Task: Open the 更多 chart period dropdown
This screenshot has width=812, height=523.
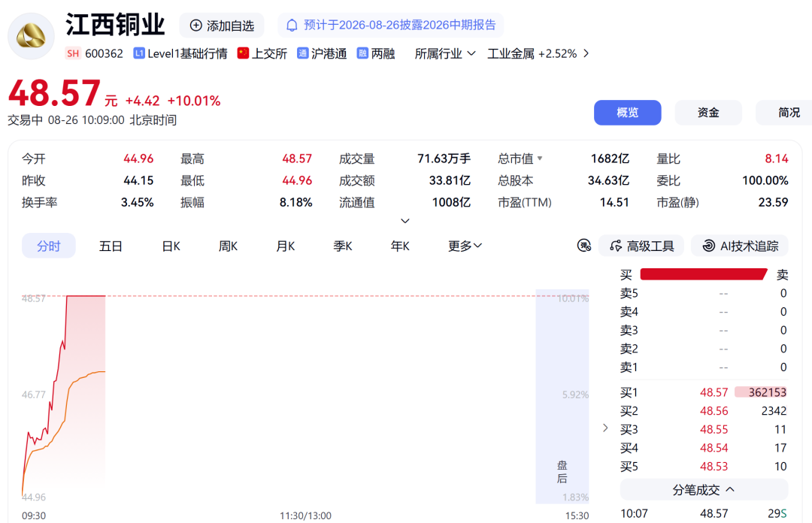Action: (465, 246)
